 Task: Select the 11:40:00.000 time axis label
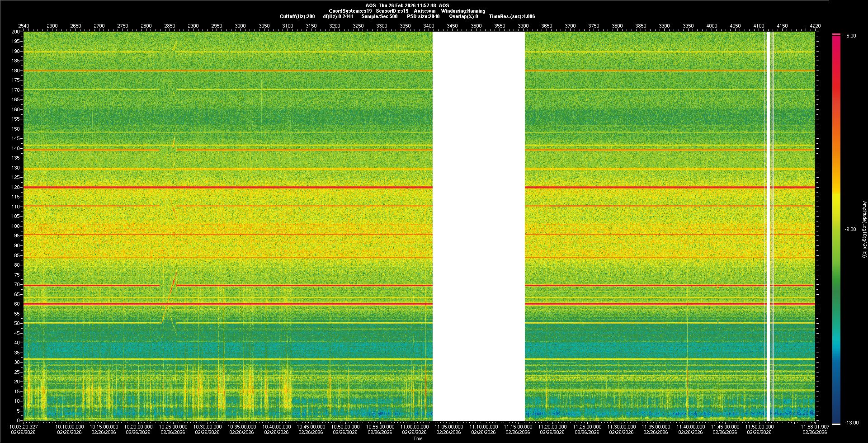690,427
